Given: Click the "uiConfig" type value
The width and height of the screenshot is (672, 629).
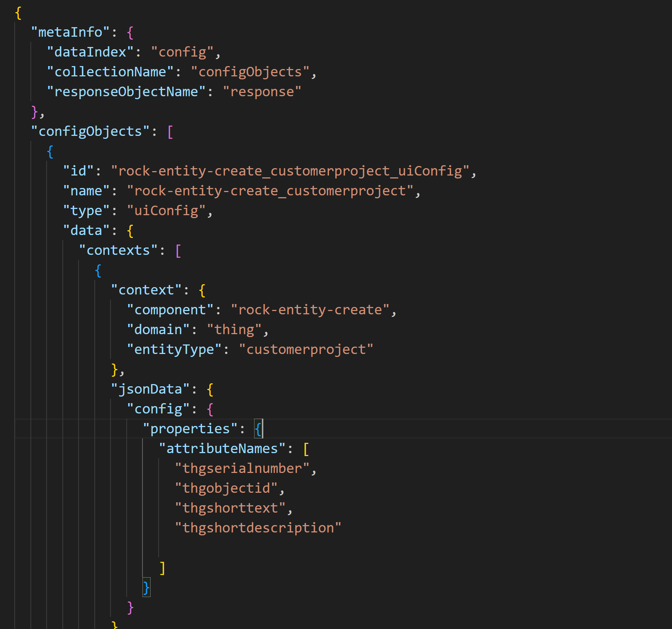Looking at the screenshot, I should [166, 211].
